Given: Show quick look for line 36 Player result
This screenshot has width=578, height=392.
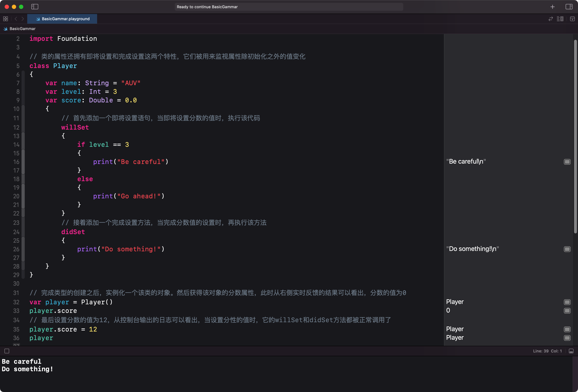Looking at the screenshot, I should coord(567,338).
